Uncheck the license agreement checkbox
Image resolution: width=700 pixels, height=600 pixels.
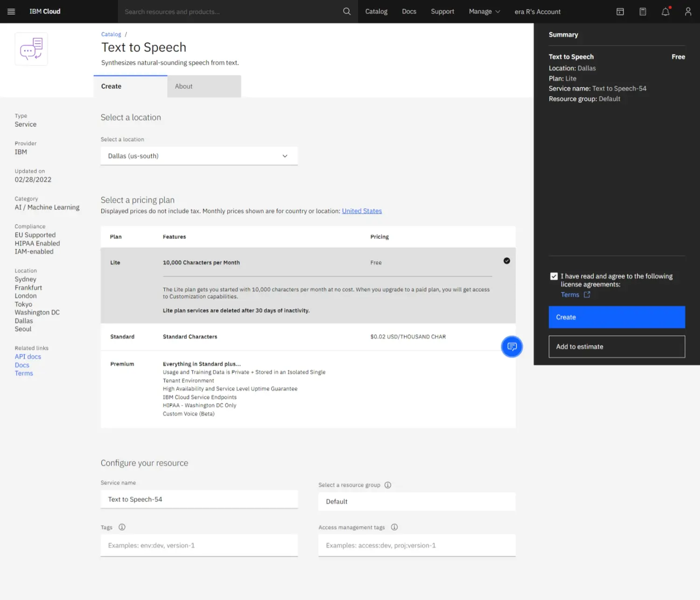(x=554, y=276)
